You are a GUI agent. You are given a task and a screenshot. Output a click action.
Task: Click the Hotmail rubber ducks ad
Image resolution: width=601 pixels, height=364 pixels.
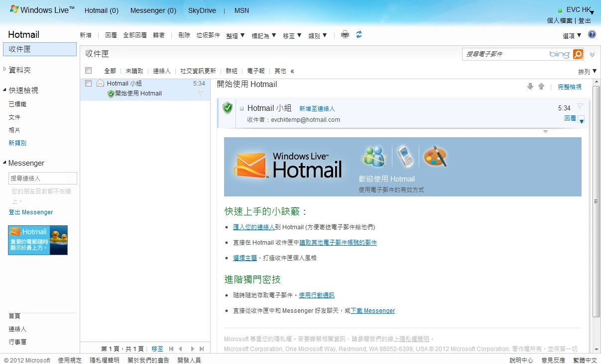point(38,240)
